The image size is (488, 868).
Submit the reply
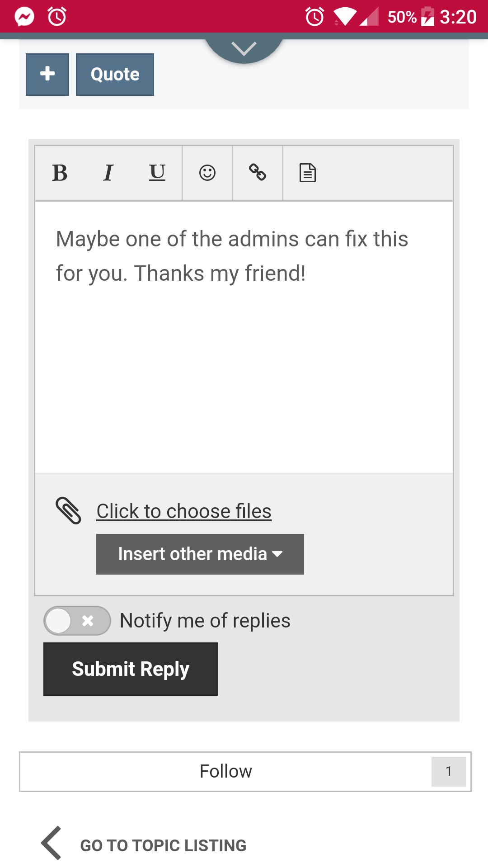click(131, 669)
